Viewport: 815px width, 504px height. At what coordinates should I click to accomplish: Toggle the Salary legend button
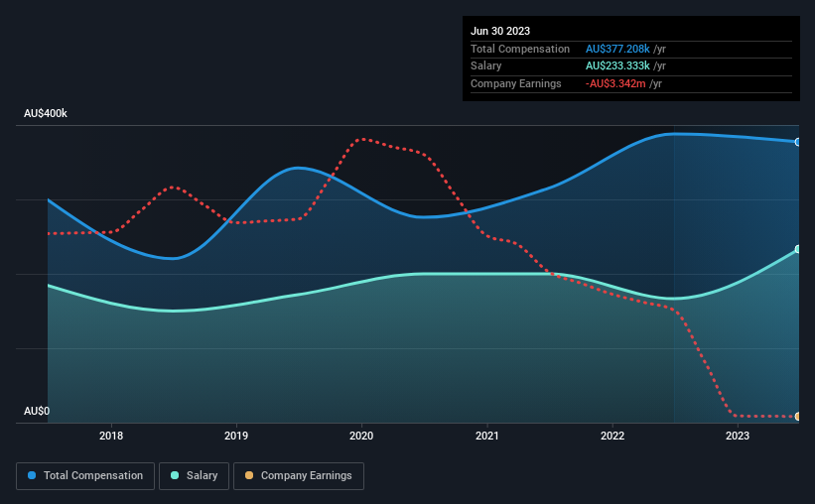pos(194,476)
